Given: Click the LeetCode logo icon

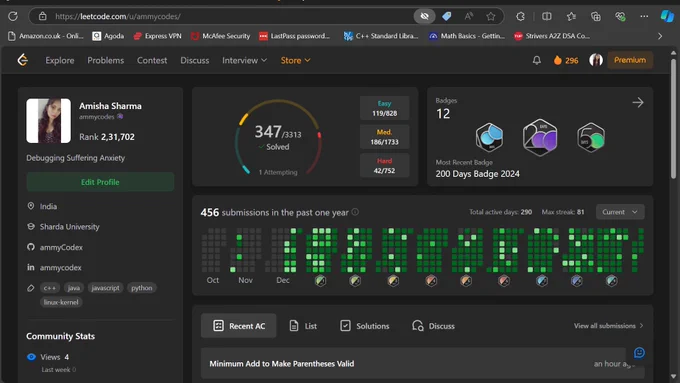Looking at the screenshot, I should [x=23, y=60].
